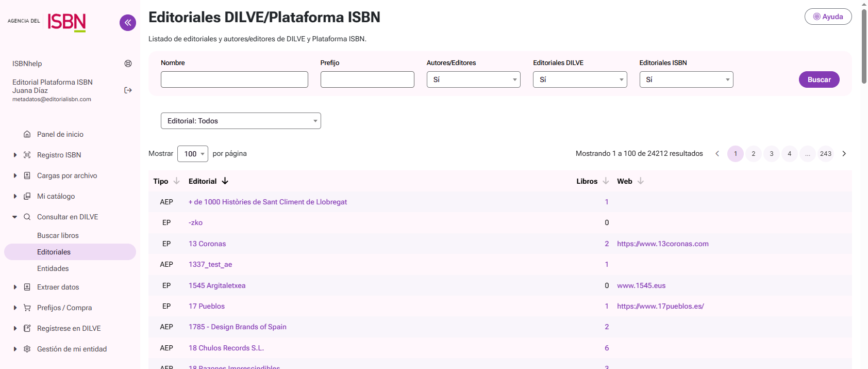The height and width of the screenshot is (369, 868).
Task: Click the download icon for Extraer datos
Action: pos(27,287)
